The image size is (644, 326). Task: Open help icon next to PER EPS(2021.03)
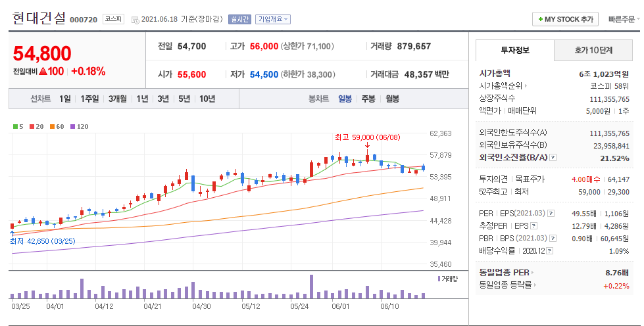pos(551,214)
